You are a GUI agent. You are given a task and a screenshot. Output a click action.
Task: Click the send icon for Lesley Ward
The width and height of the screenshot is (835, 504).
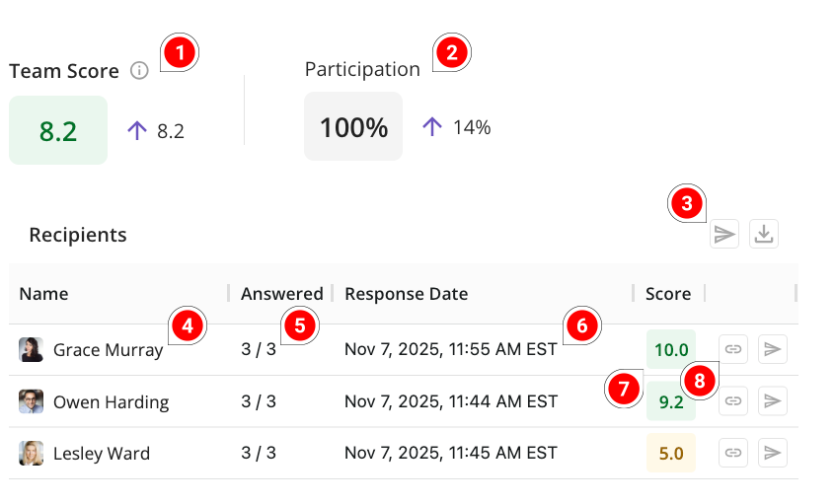pyautogui.click(x=773, y=453)
